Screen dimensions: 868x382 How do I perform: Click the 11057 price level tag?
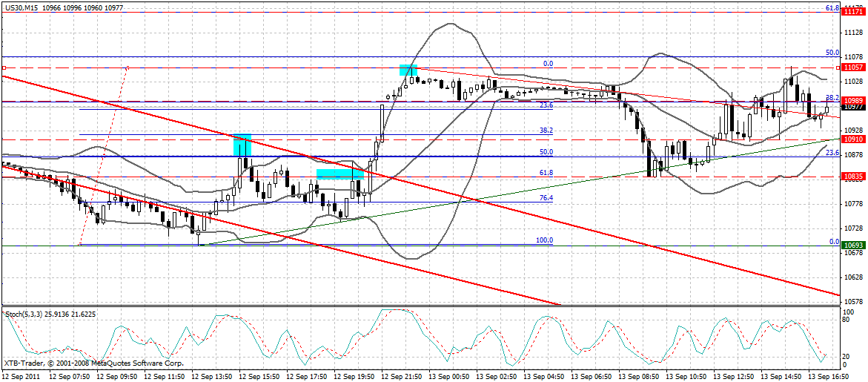(x=852, y=67)
